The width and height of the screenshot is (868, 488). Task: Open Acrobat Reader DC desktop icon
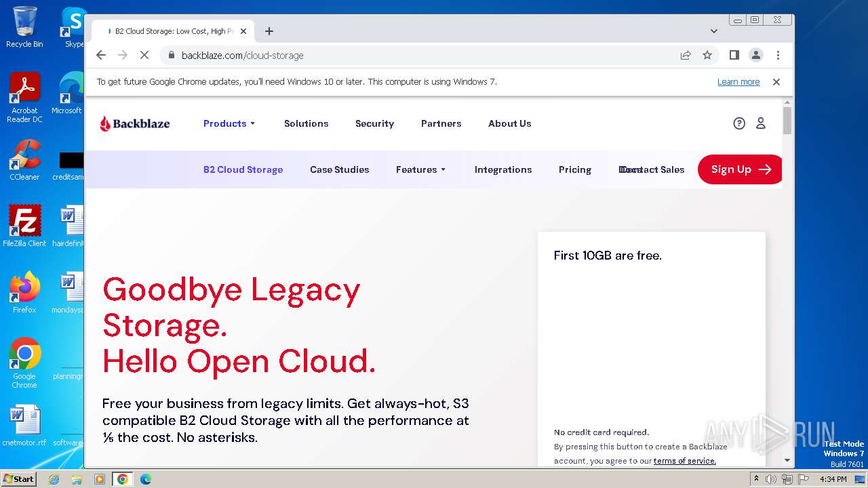[x=24, y=98]
